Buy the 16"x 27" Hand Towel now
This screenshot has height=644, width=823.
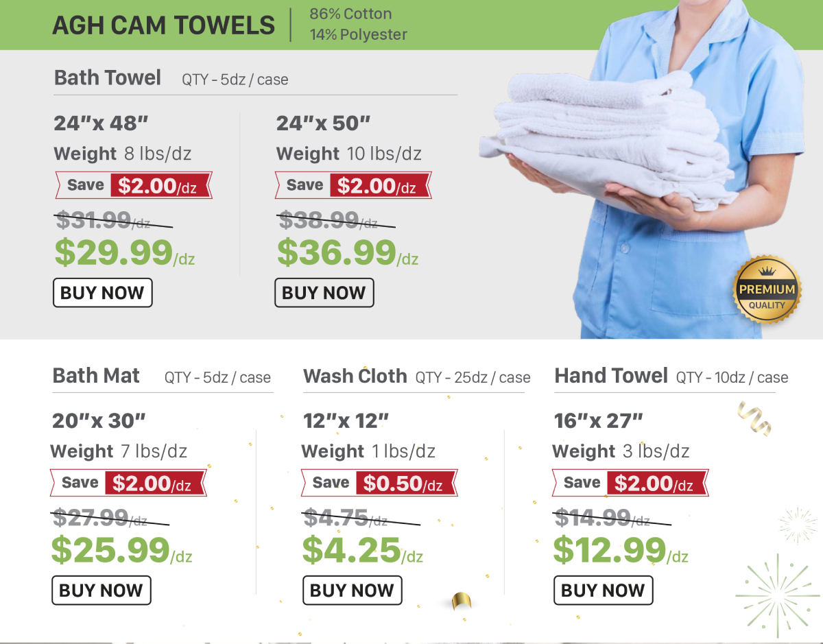pos(603,591)
